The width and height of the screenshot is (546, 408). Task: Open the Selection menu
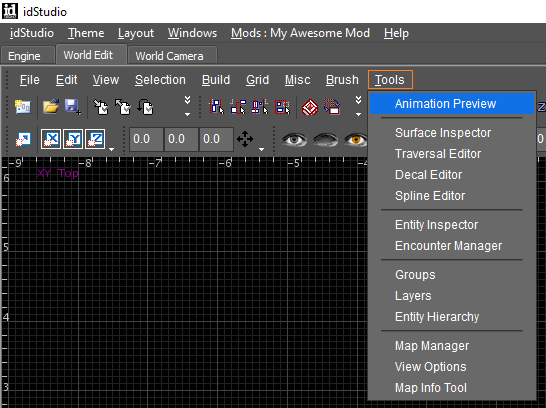click(x=160, y=80)
